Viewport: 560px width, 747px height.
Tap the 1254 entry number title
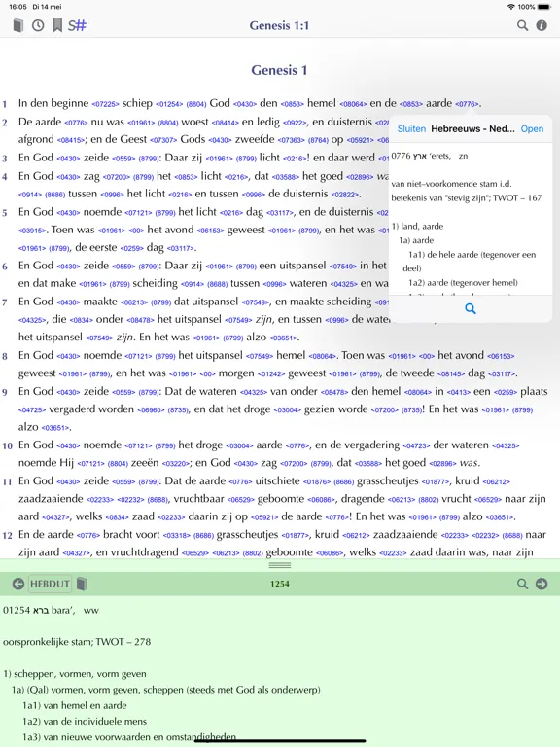(x=280, y=584)
